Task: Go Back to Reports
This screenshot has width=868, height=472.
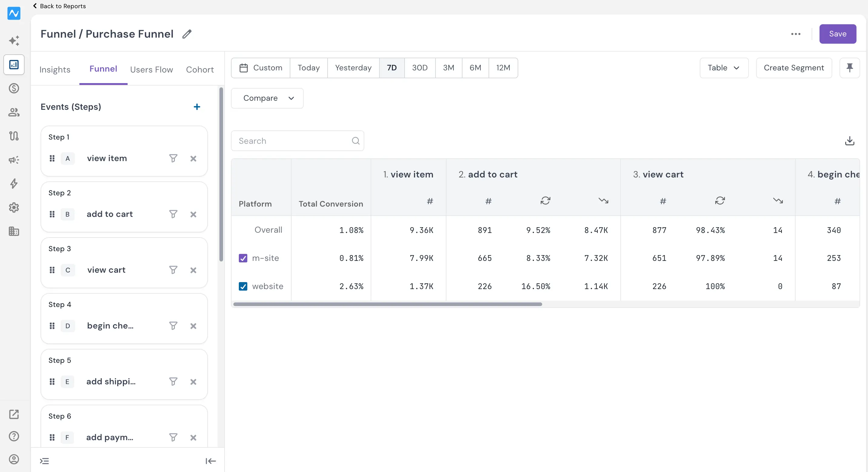Action: point(59,6)
